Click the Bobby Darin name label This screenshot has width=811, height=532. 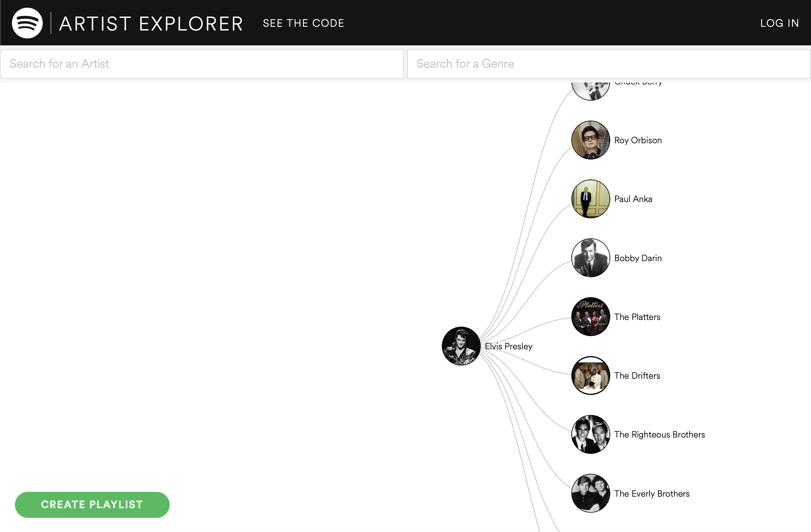coord(638,258)
